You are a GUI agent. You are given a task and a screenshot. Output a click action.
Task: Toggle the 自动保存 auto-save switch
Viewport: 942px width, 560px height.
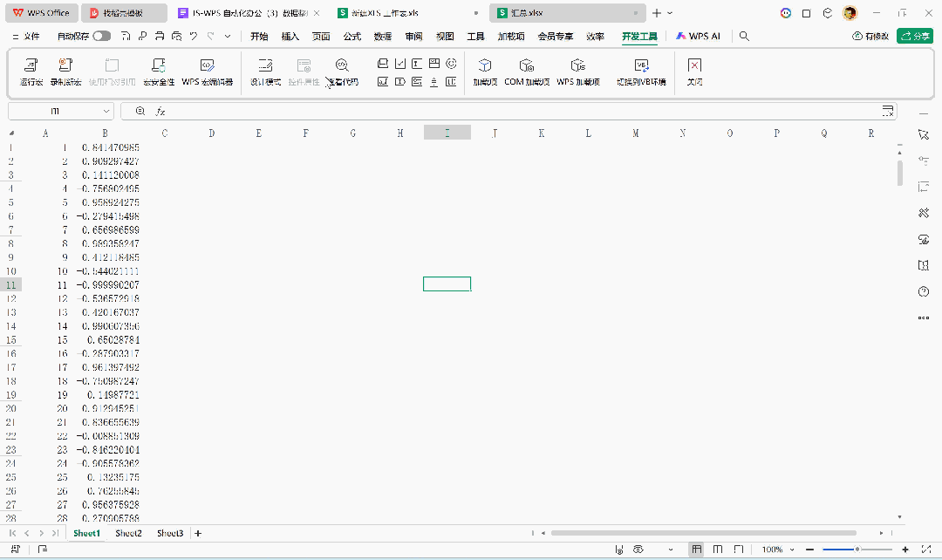click(x=102, y=37)
